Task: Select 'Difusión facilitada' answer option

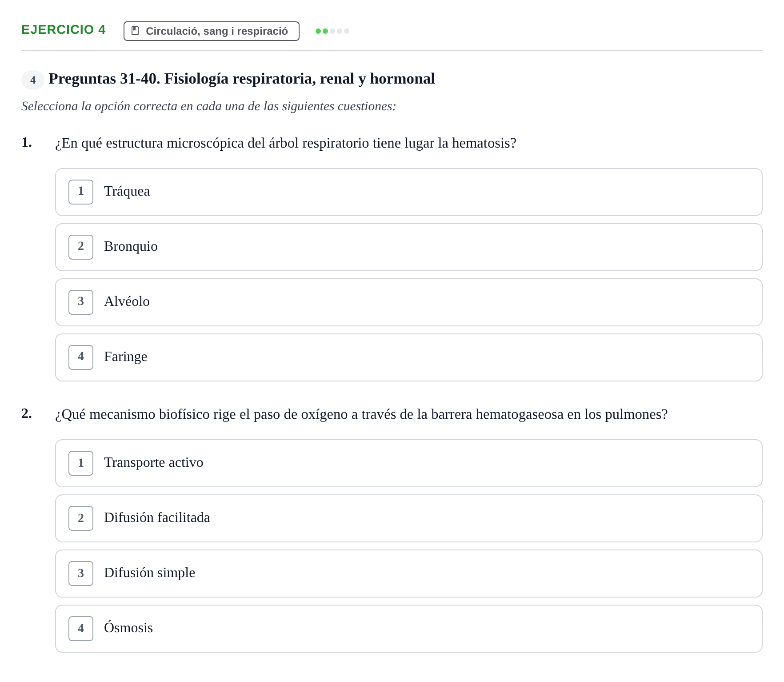Action: tap(409, 518)
